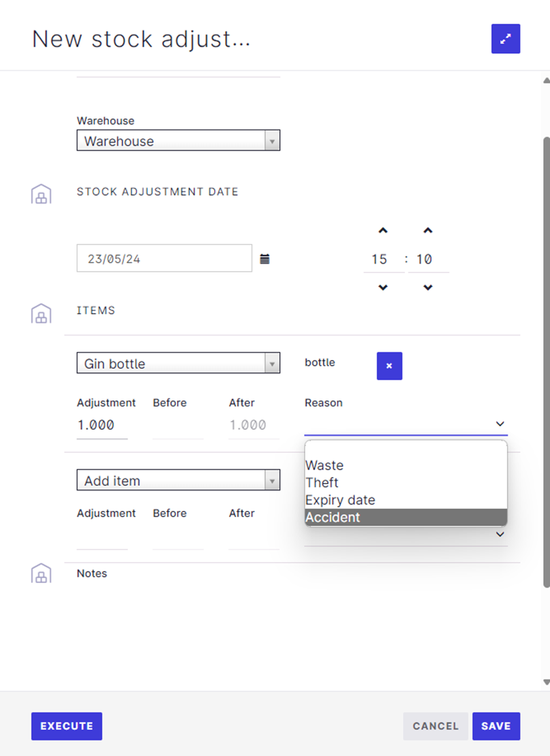Screen dimensions: 550x756
Task: Click the EXECUTE button
Action: (x=66, y=726)
